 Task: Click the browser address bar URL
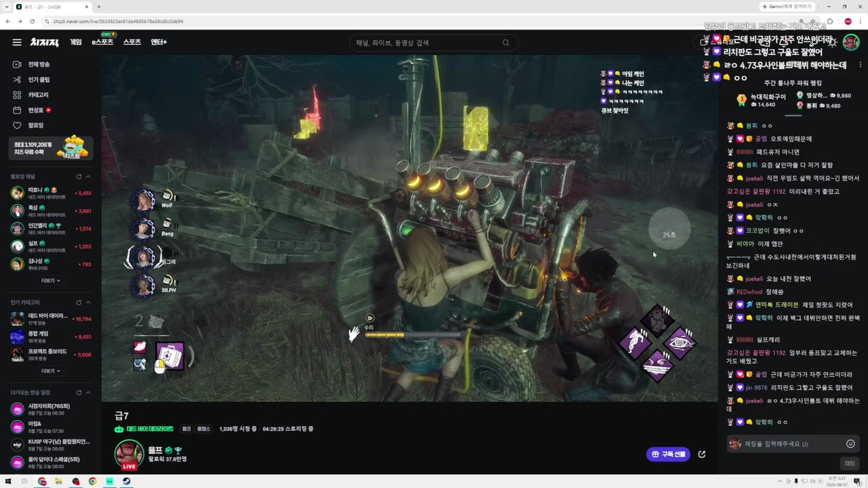click(x=118, y=21)
